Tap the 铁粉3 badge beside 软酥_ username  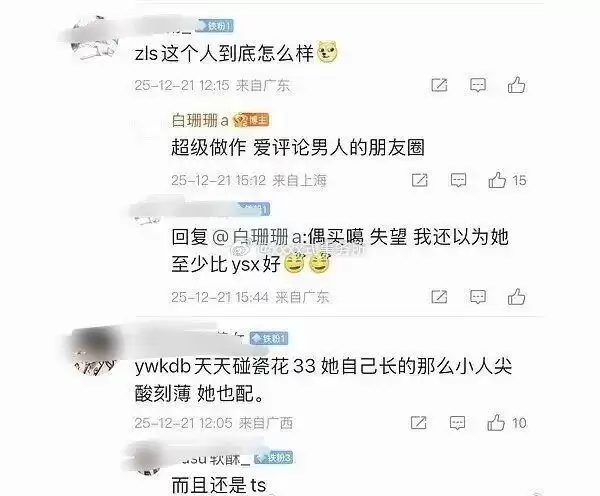tap(274, 458)
